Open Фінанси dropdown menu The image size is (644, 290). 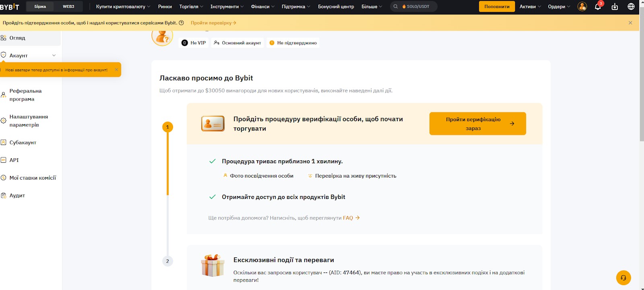(263, 6)
